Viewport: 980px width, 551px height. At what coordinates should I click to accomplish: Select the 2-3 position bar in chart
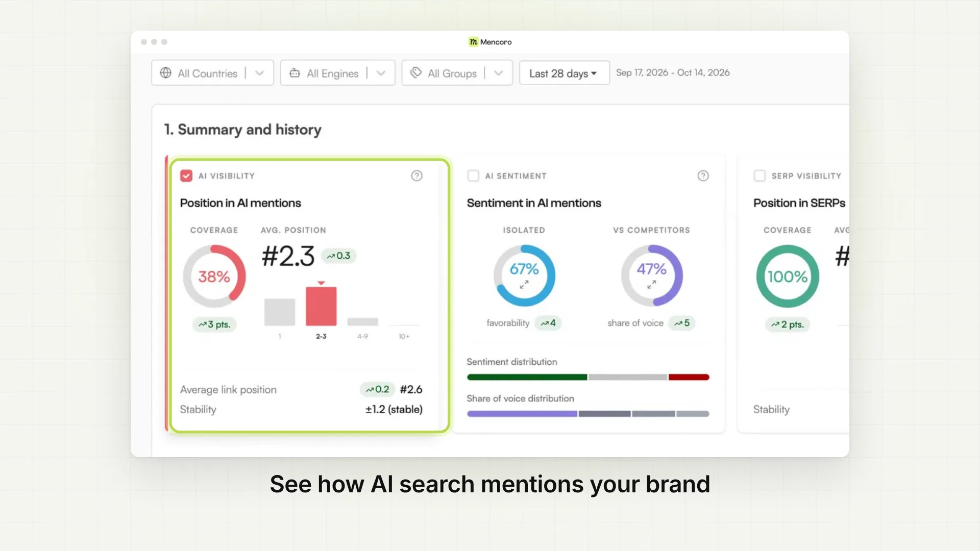321,306
